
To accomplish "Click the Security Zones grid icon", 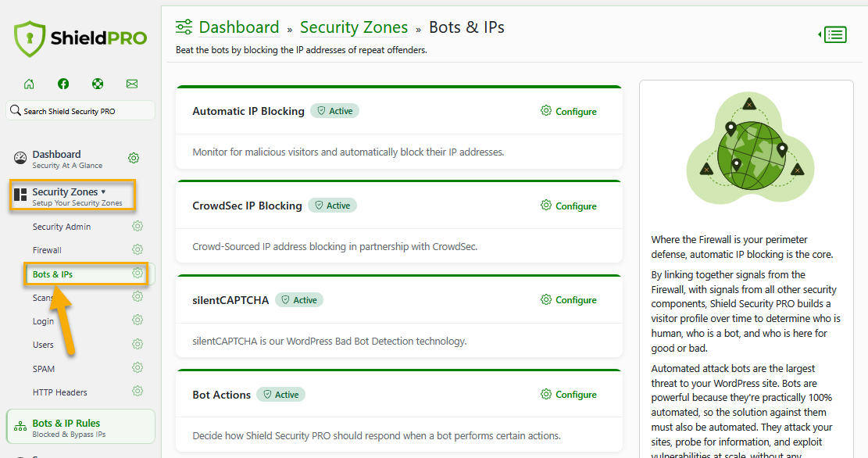I will [20, 195].
